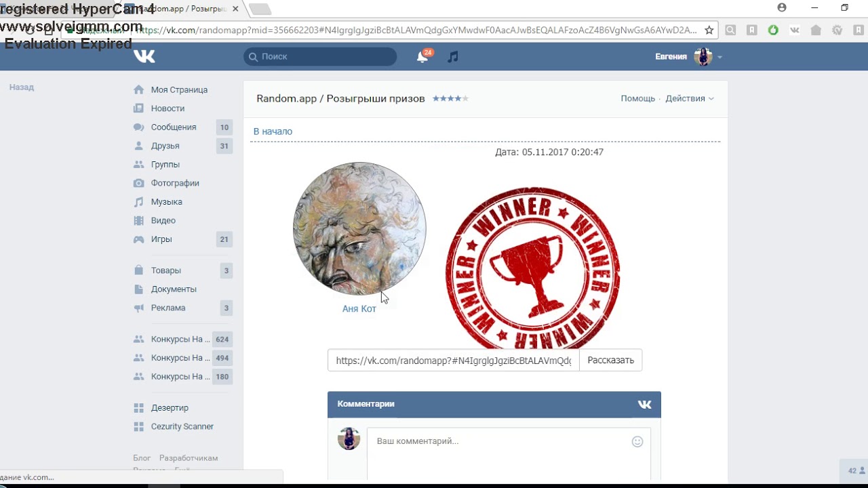
Task: Click VK logo in Комментарии header
Action: click(x=645, y=405)
